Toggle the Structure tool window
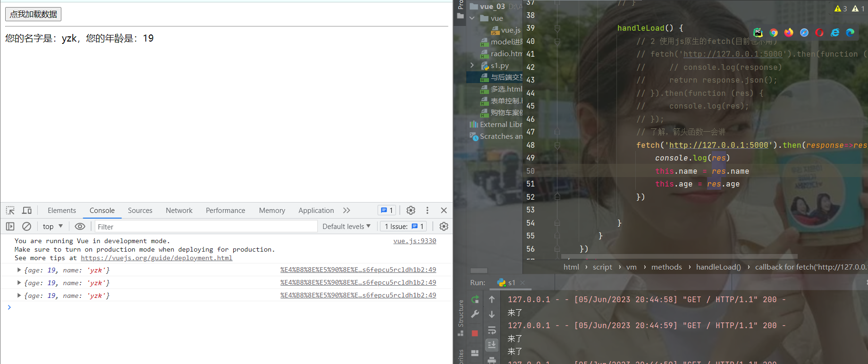Image resolution: width=868 pixels, height=364 pixels. tap(461, 317)
